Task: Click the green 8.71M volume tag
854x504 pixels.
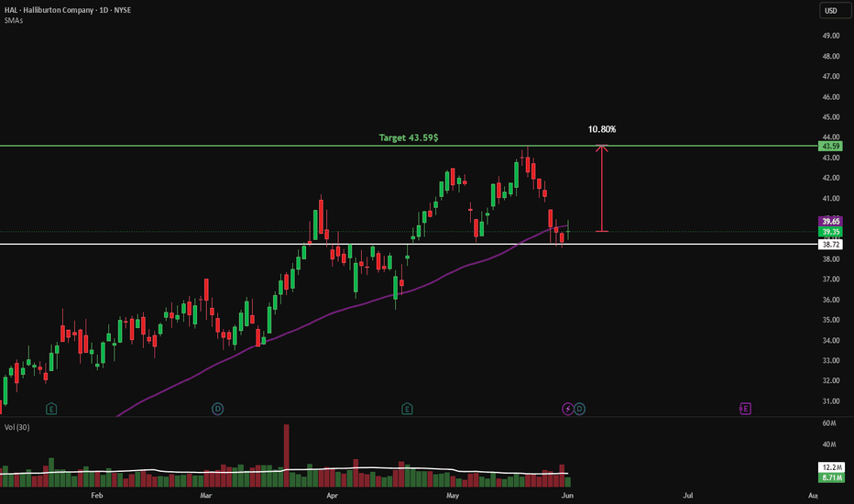Action: tap(832, 477)
